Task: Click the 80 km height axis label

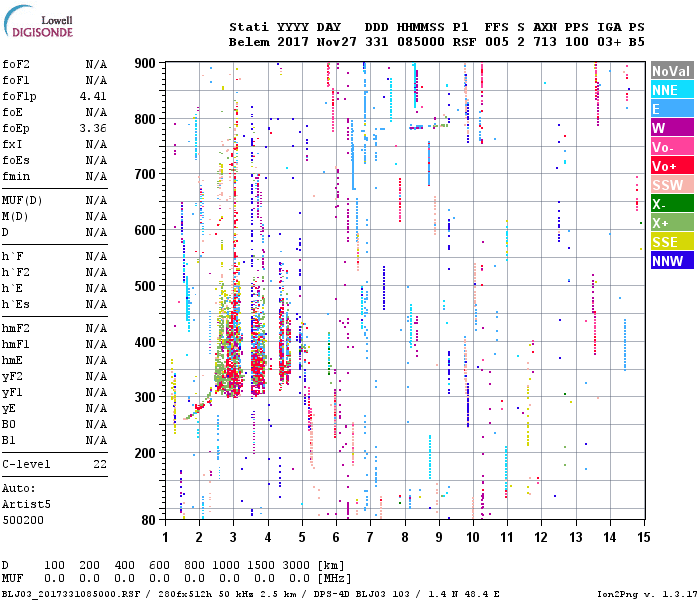Action: coord(149,520)
